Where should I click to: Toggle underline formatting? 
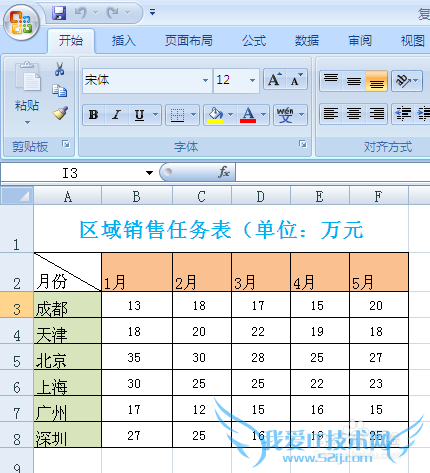pos(140,115)
